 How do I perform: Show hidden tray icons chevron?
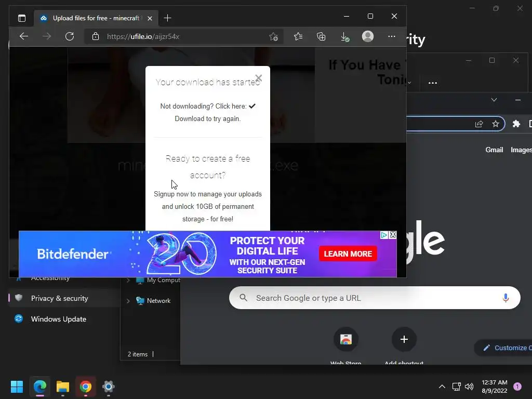tap(442, 387)
